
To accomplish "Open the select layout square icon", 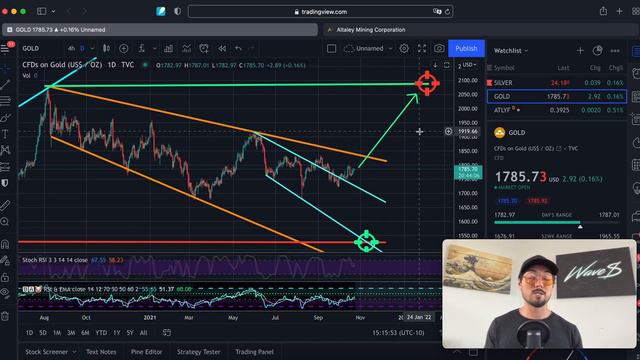I will tap(331, 49).
